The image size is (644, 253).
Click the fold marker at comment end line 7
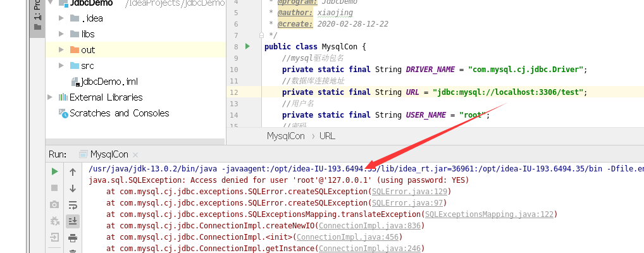click(262, 35)
